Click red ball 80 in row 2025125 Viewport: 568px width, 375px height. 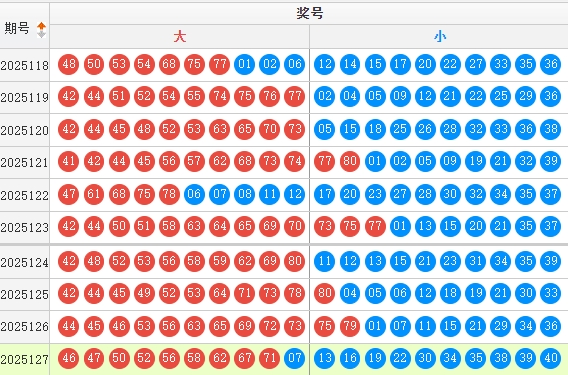coord(325,293)
